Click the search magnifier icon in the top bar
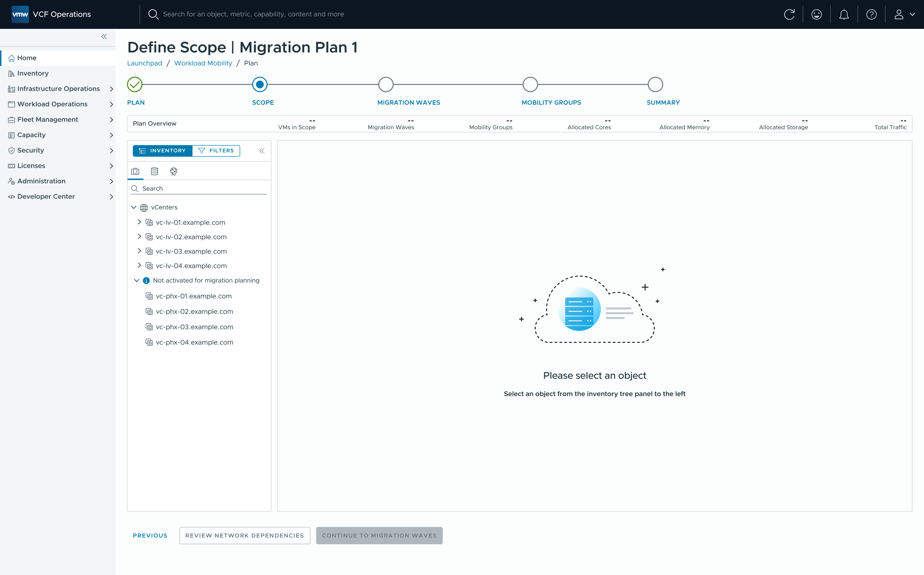The image size is (924, 575). point(153,14)
